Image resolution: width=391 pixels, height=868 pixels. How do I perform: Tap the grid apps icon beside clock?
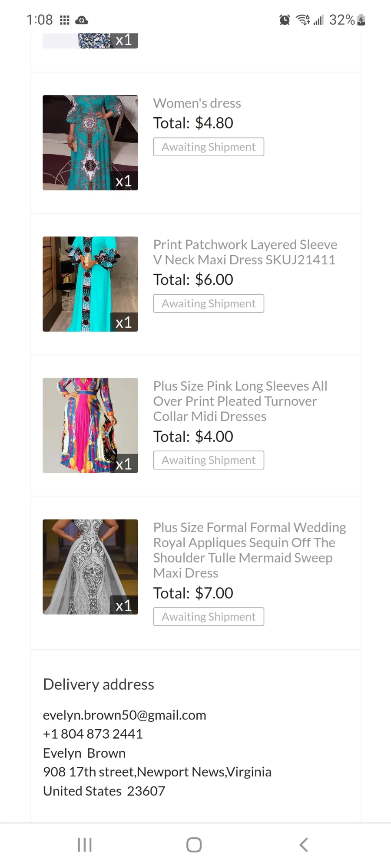pos(64,20)
